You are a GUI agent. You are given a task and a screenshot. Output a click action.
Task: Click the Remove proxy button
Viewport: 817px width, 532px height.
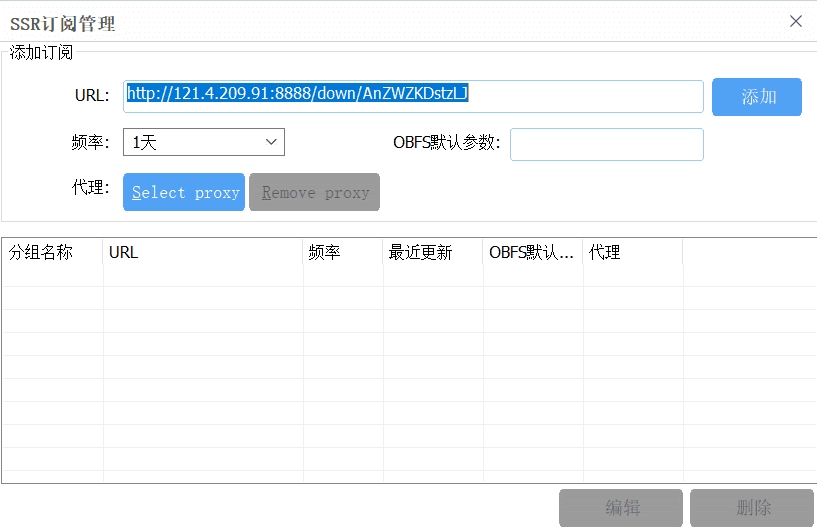pyautogui.click(x=315, y=192)
